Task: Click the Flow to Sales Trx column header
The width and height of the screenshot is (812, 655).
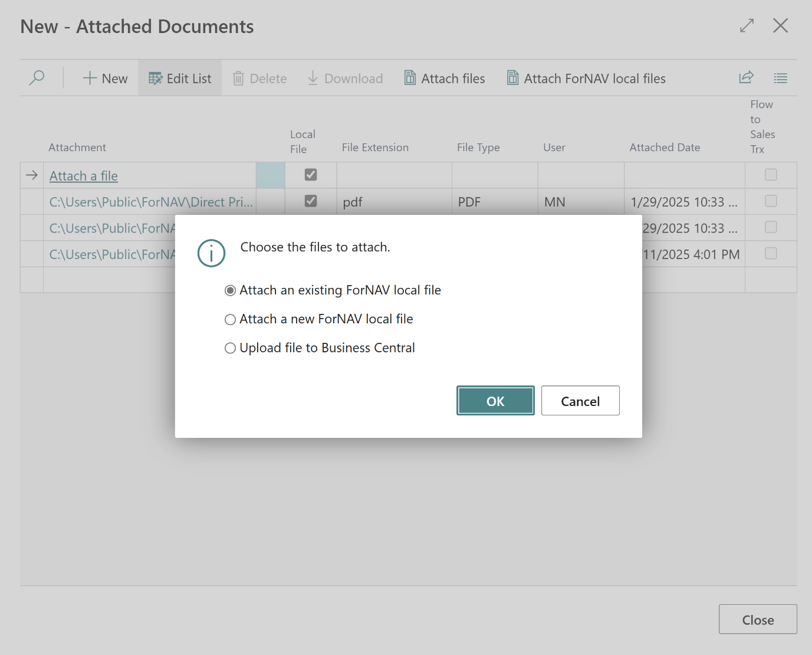Action: pyautogui.click(x=762, y=127)
